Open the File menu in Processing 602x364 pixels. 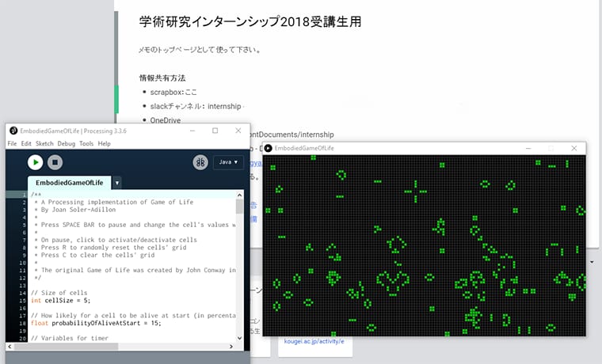(12, 144)
